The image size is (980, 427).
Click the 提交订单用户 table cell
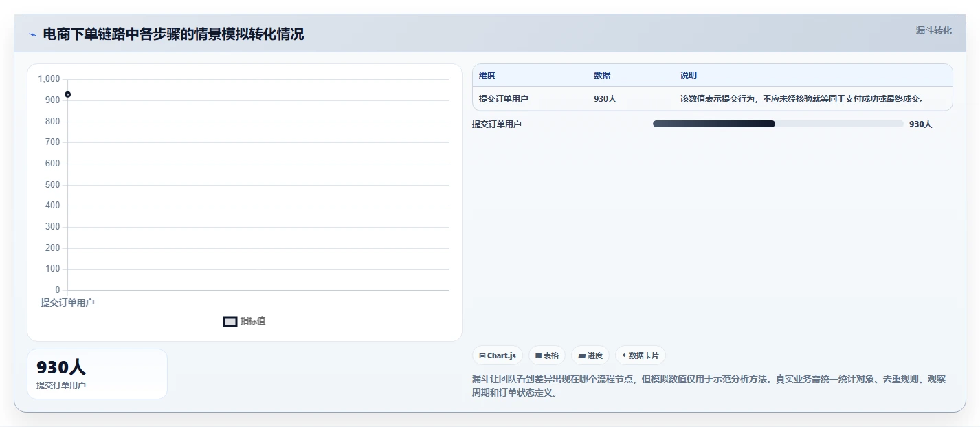tap(504, 99)
